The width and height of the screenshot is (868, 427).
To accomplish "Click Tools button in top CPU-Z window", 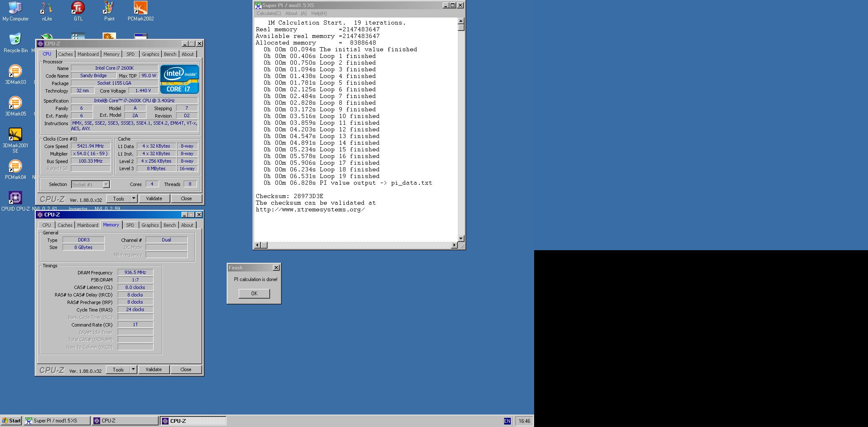I will 119,198.
